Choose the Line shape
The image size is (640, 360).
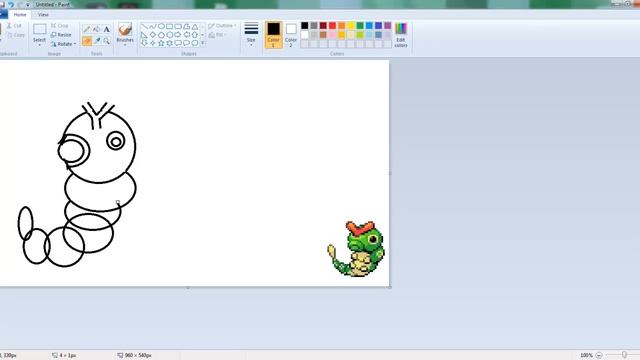tap(144, 27)
